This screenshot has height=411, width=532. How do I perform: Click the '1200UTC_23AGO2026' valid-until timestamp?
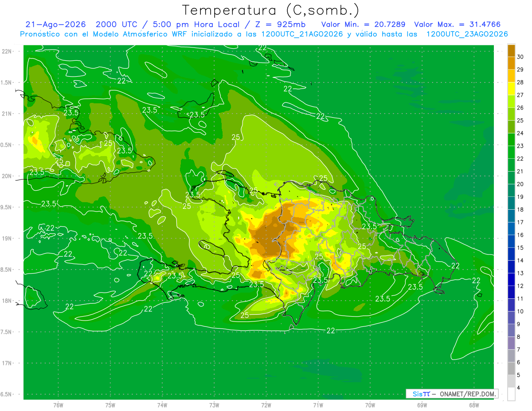[467, 34]
